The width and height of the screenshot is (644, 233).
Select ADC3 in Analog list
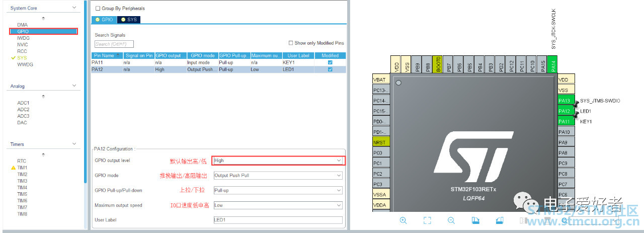[23, 116]
